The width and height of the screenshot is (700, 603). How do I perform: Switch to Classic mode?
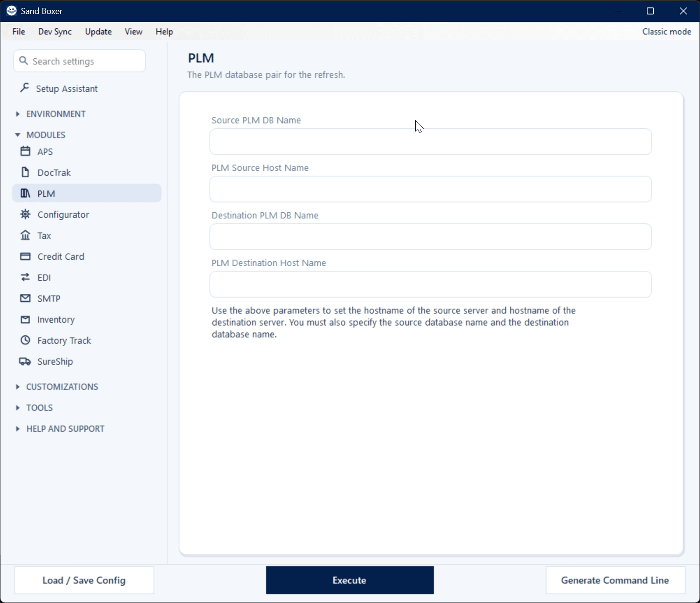[x=666, y=32]
